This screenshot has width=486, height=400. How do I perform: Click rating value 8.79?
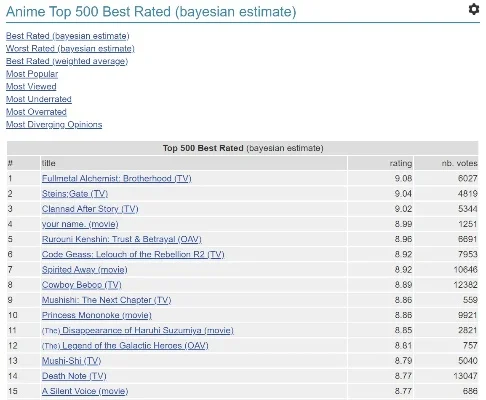[403, 361]
